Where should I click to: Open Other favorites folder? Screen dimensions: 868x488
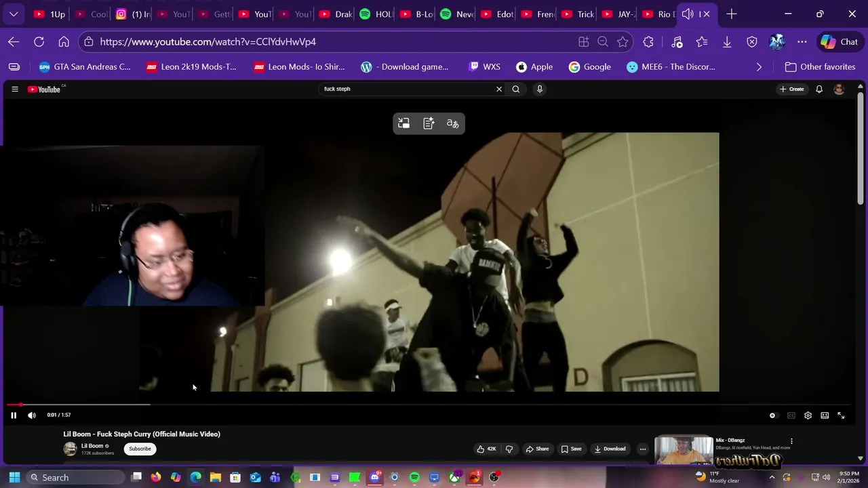pyautogui.click(x=820, y=67)
